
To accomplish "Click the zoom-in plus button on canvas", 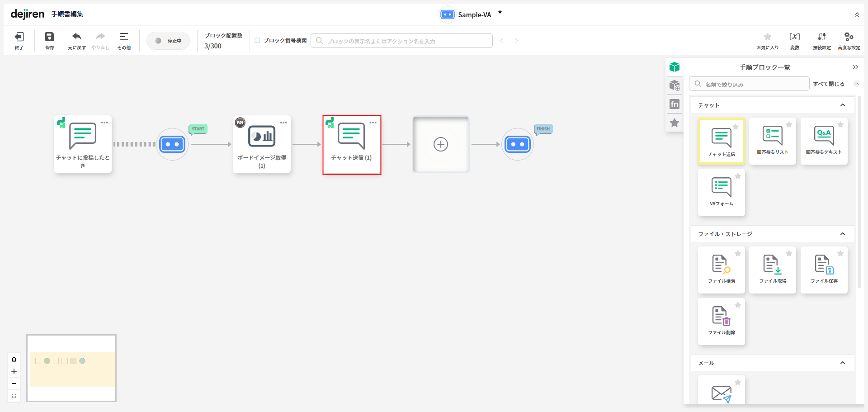I will click(14, 371).
